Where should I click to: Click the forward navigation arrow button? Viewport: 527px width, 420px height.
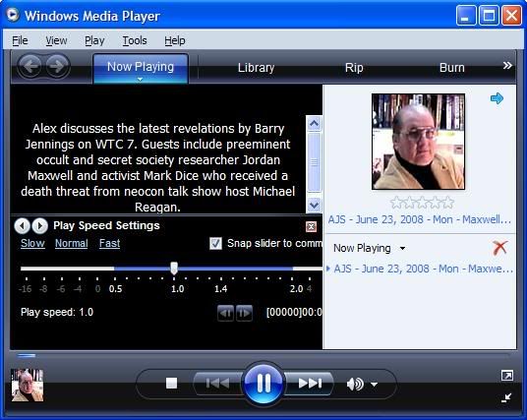pyautogui.click(x=57, y=66)
